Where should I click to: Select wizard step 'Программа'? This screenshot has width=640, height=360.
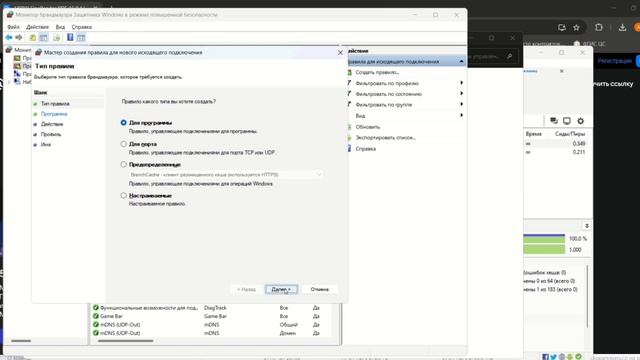point(54,114)
